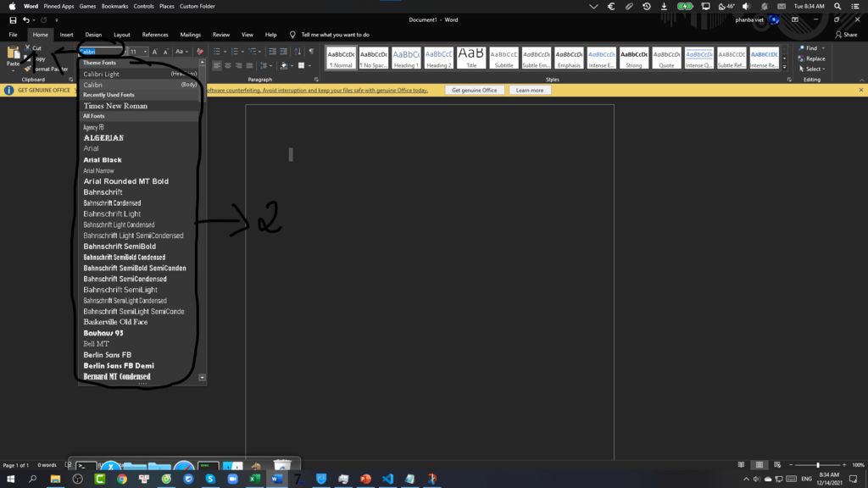Viewport: 868px width, 488px height.
Task: Open the font size dropdown showing 11
Action: point(145,52)
